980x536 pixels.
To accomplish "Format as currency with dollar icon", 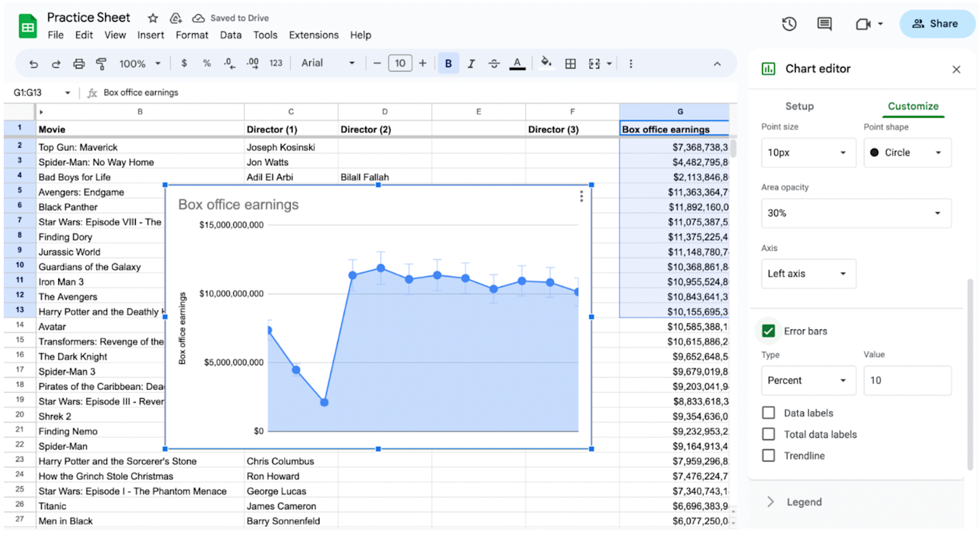I will [184, 63].
